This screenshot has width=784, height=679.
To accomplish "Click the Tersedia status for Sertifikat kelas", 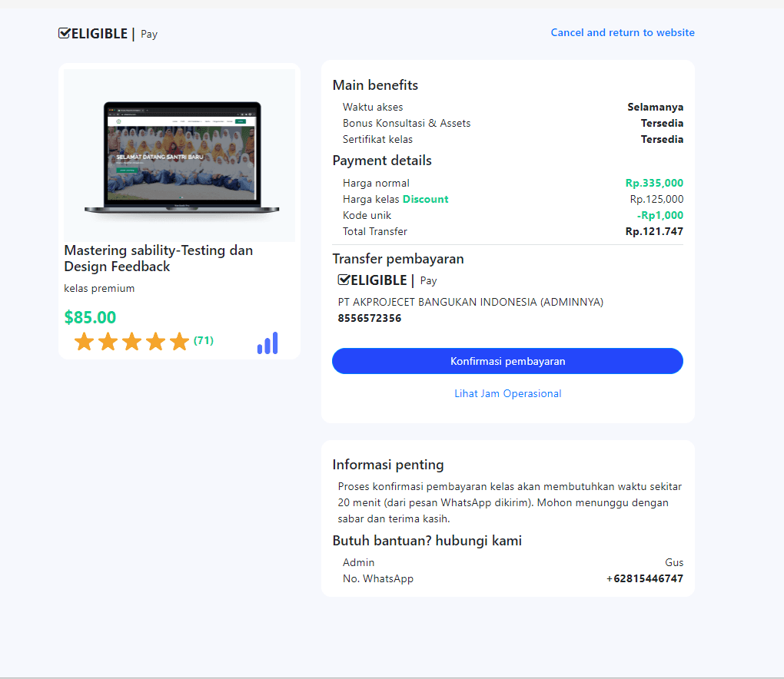I will coord(662,139).
